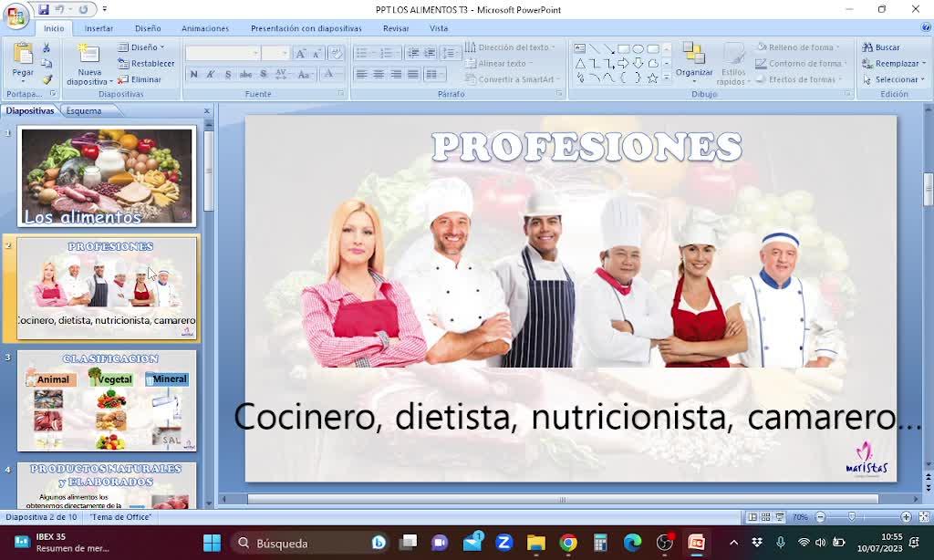Copy selection with the copy icon

click(47, 63)
